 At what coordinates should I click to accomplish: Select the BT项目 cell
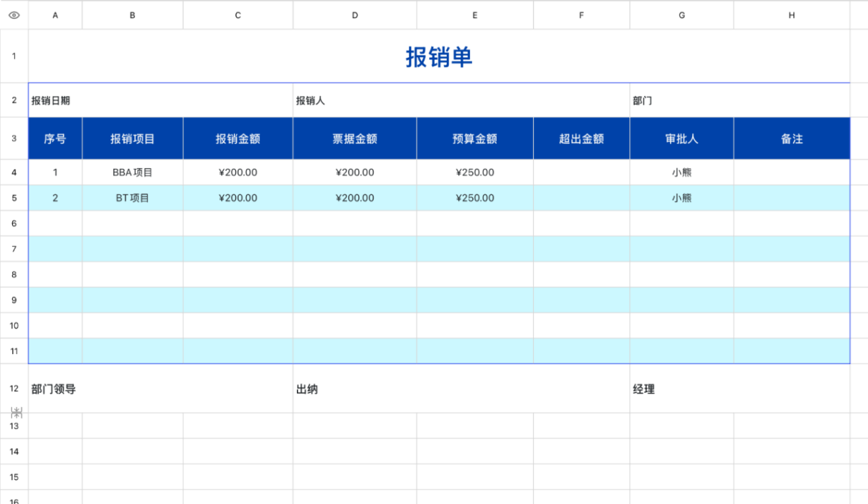(x=132, y=198)
